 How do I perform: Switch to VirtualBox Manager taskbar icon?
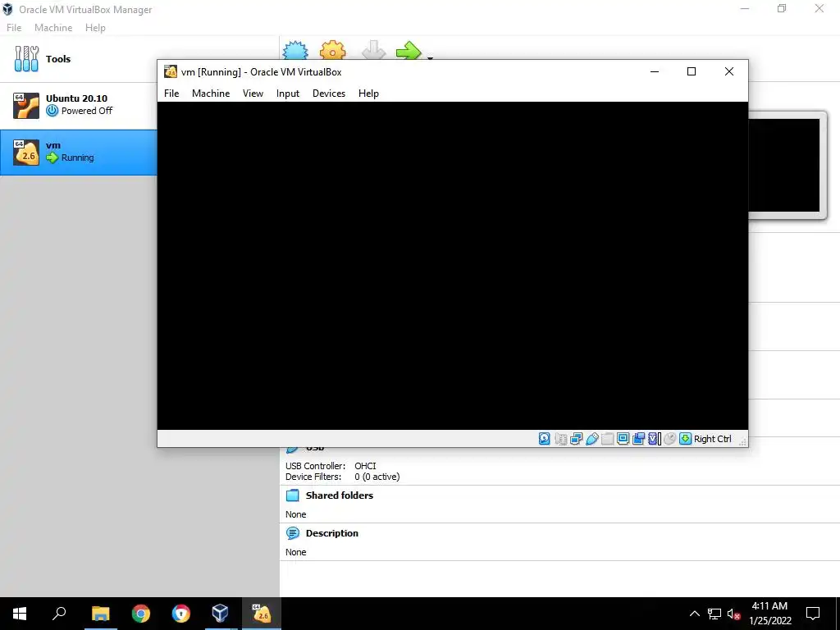click(220, 614)
